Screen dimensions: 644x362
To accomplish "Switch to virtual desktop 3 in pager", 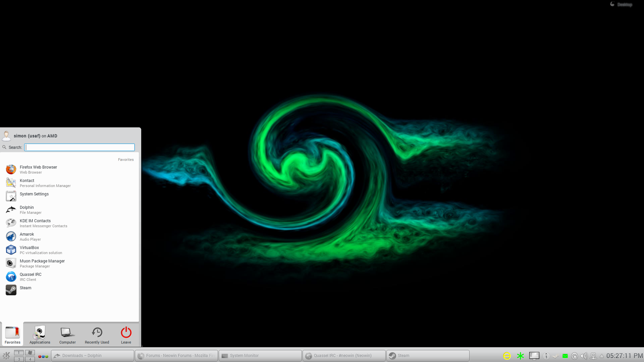I will click(x=19, y=359).
